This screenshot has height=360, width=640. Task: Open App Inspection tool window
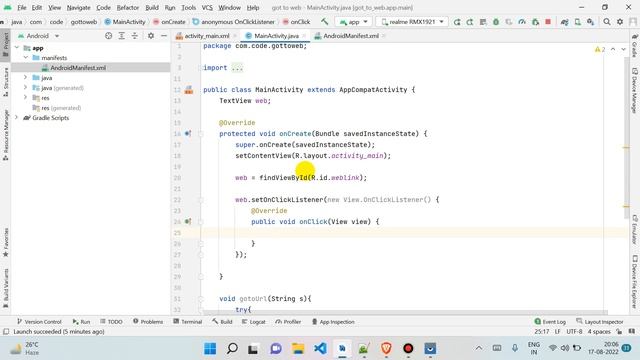click(x=333, y=322)
